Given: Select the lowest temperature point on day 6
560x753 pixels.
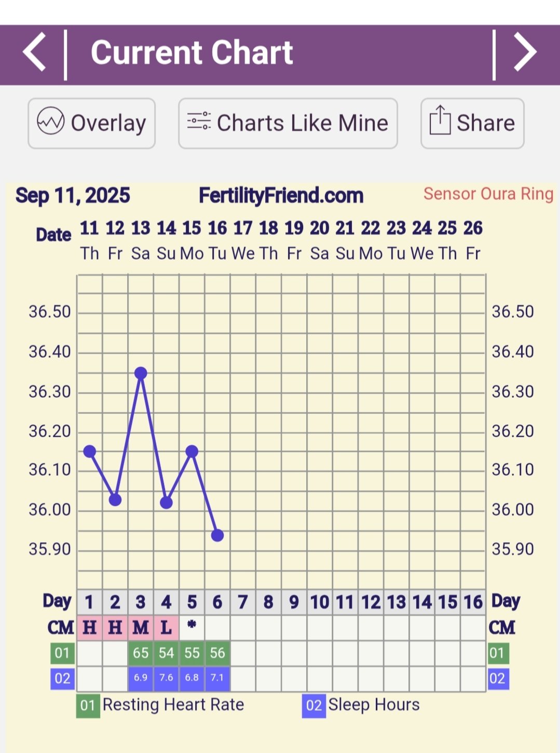Looking at the screenshot, I should pos(217,535).
